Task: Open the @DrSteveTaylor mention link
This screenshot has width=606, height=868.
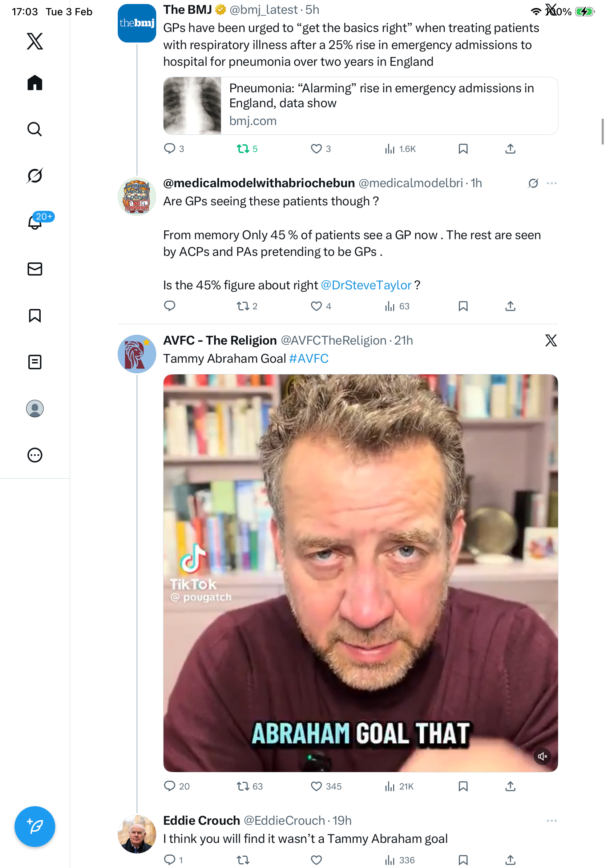Action: pos(366,285)
